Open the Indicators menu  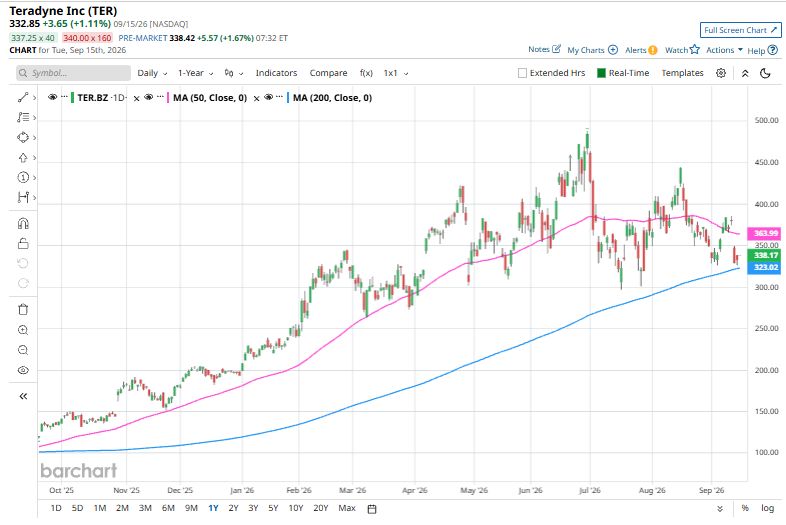tap(276, 73)
